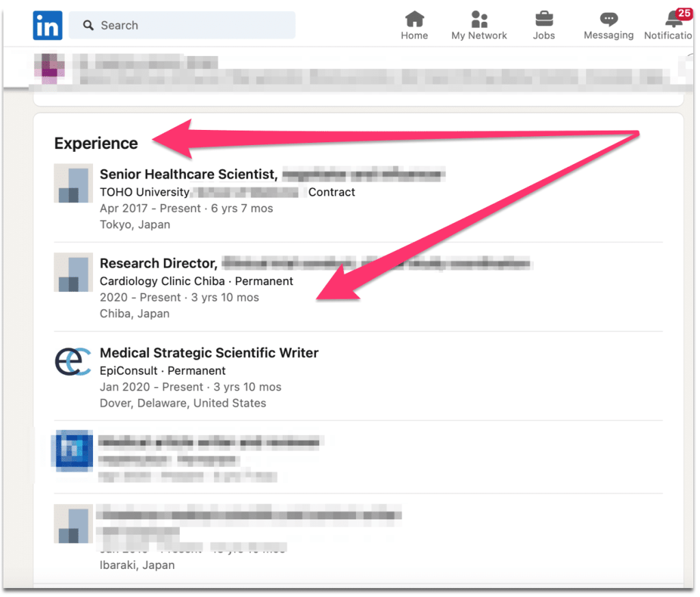Image resolution: width=700 pixels, height=597 pixels.
Task: Open Senior Healthcare Scientist job title
Action: [189, 174]
